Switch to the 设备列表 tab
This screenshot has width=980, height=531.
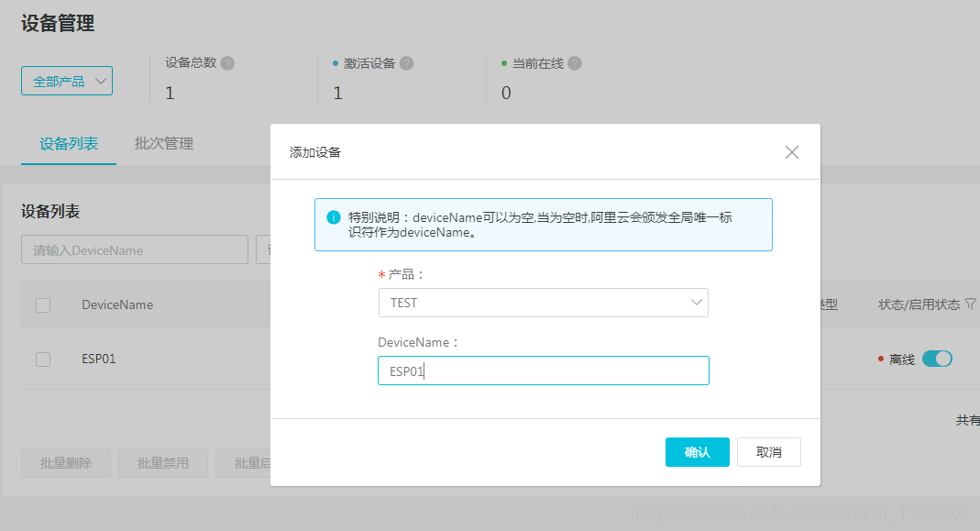coord(68,143)
